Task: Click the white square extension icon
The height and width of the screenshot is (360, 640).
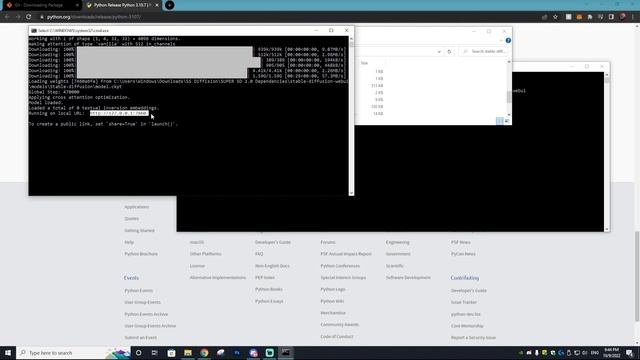Action: click(569, 17)
